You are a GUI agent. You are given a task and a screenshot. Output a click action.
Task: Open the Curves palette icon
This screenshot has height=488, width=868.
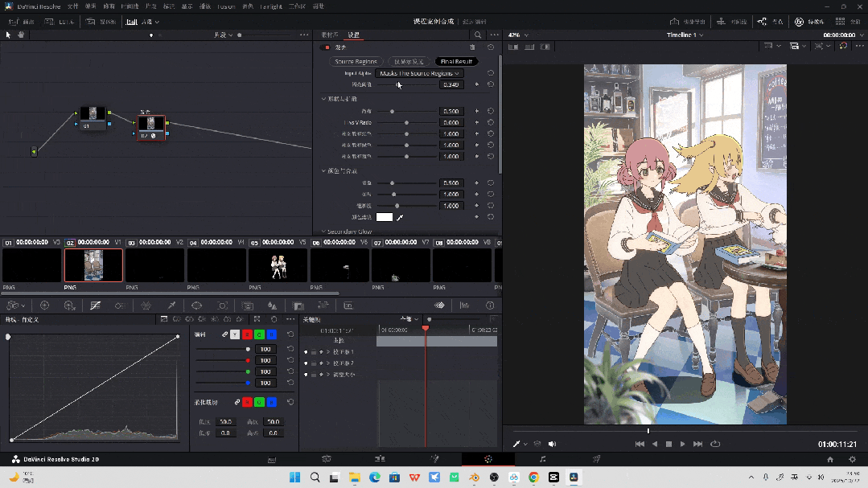click(x=95, y=306)
